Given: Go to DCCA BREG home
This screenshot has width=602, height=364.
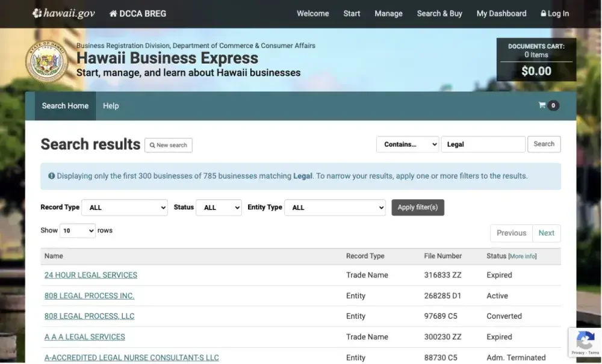Looking at the screenshot, I should click(138, 14).
